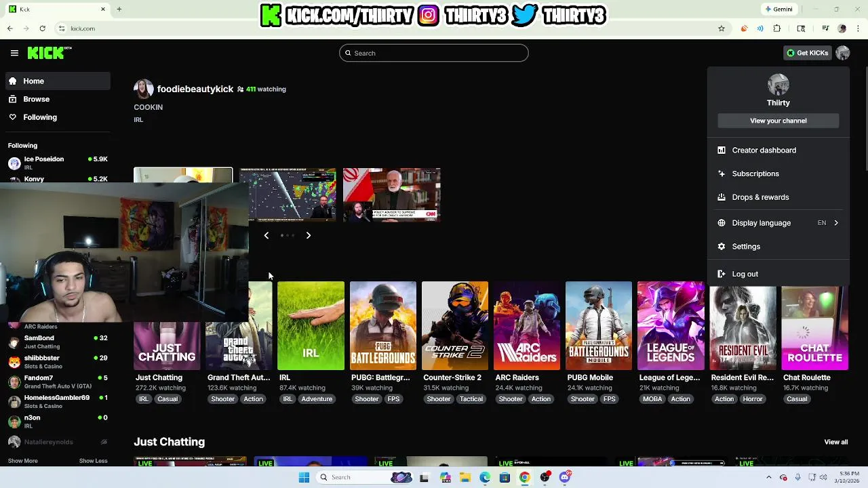Reload the page in Chrome

42,28
